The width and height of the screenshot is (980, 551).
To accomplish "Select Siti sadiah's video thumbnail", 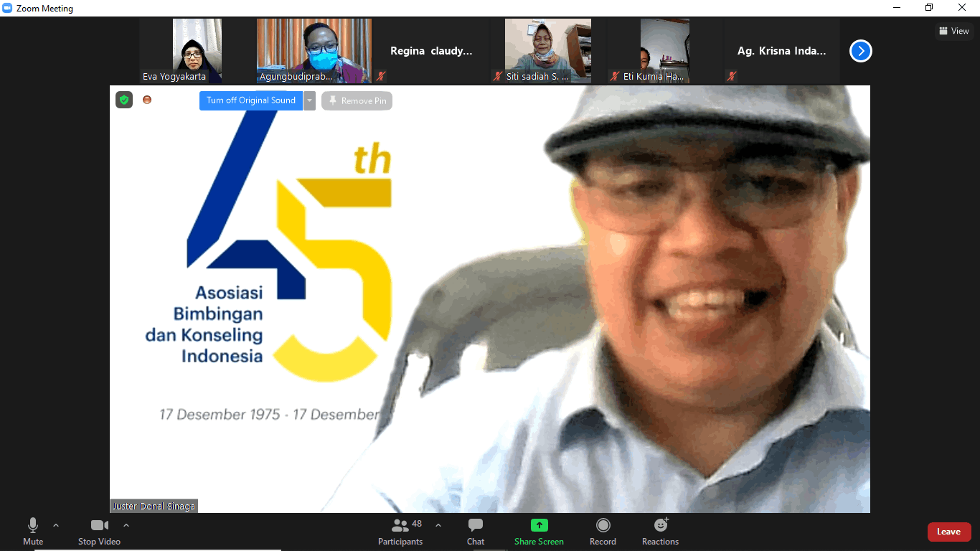I will 547,51.
